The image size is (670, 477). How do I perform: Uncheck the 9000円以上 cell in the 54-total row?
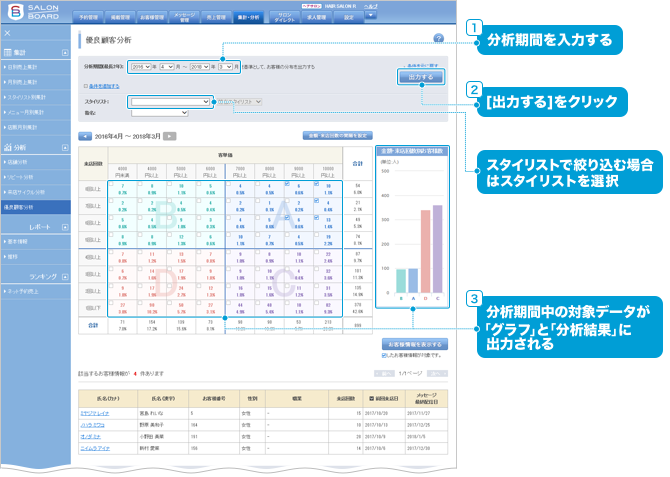pyautogui.click(x=287, y=184)
